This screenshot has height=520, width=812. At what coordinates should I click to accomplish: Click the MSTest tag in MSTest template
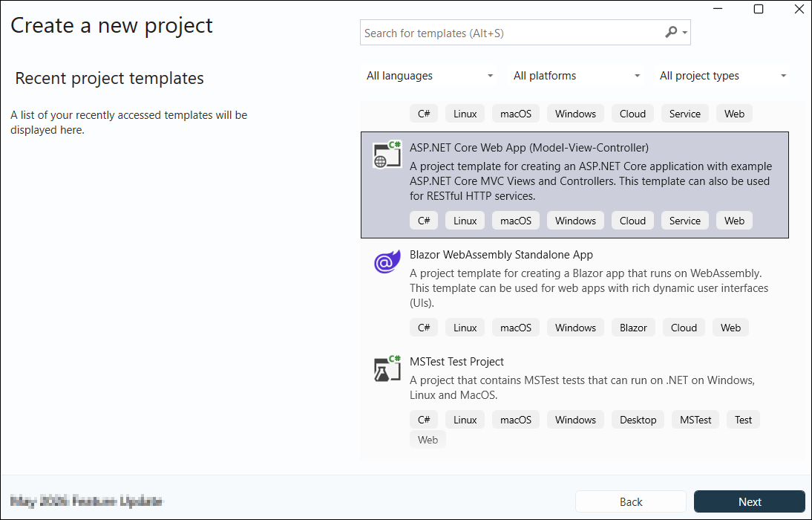tap(695, 420)
